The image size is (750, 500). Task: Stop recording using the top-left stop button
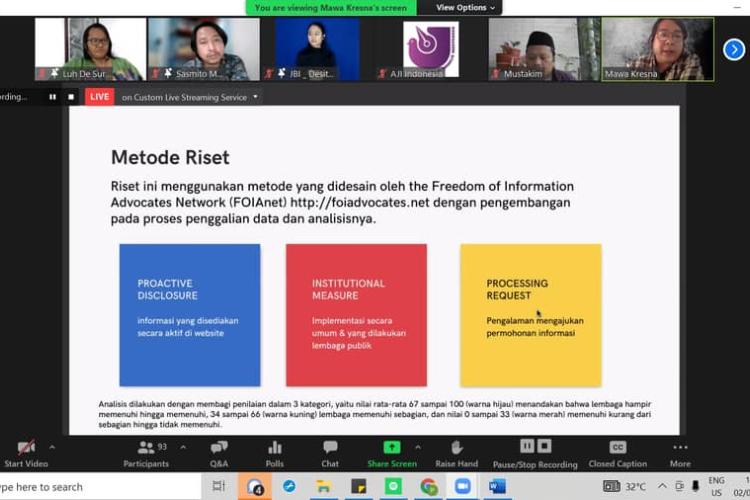pyautogui.click(x=71, y=97)
